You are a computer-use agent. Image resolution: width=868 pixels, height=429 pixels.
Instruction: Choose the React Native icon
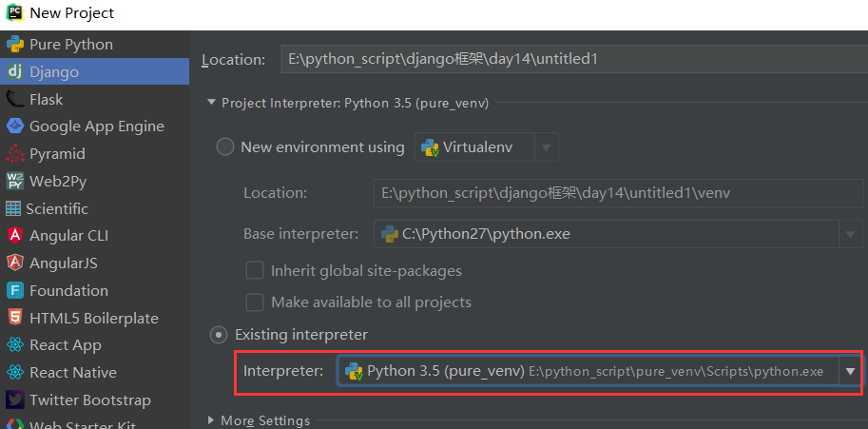point(14,373)
